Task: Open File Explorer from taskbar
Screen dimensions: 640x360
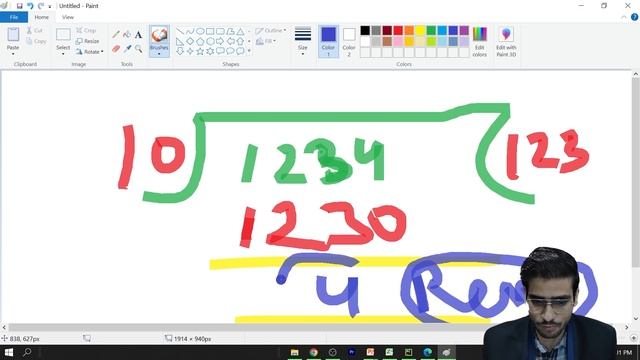Action: tap(294, 352)
